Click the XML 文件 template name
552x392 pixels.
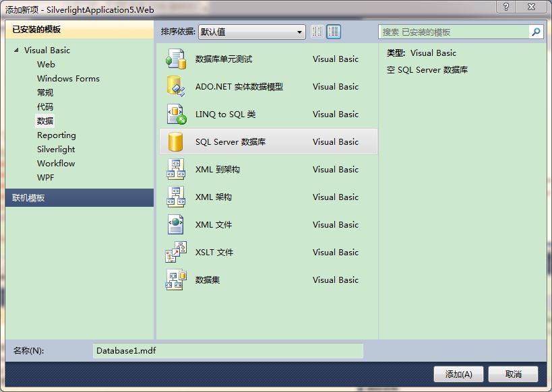point(214,225)
